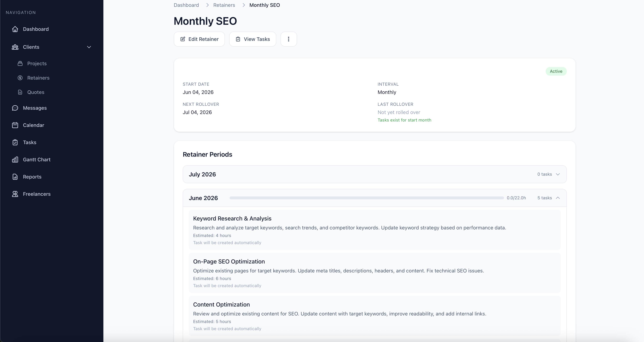The width and height of the screenshot is (644, 342).
Task: Click the Jul 04, 2026 rollover date
Action: pyautogui.click(x=197, y=112)
